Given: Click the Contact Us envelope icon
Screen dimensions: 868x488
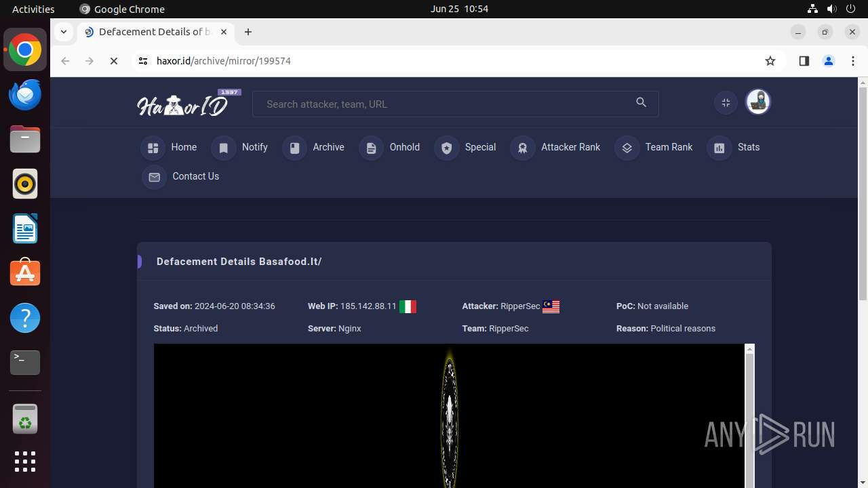Looking at the screenshot, I should (x=154, y=177).
